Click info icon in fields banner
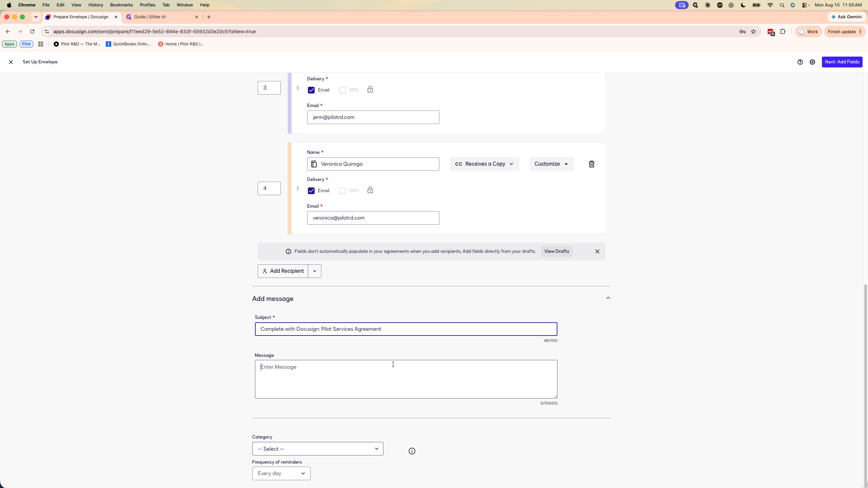 click(x=288, y=251)
